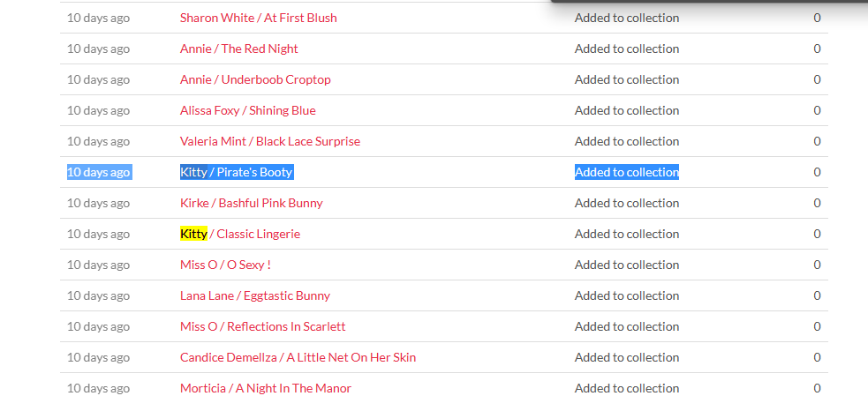Viewport: 868px width, 396px height.
Task: Click the highlighted 'Added to collection' status text
Action: [x=627, y=172]
